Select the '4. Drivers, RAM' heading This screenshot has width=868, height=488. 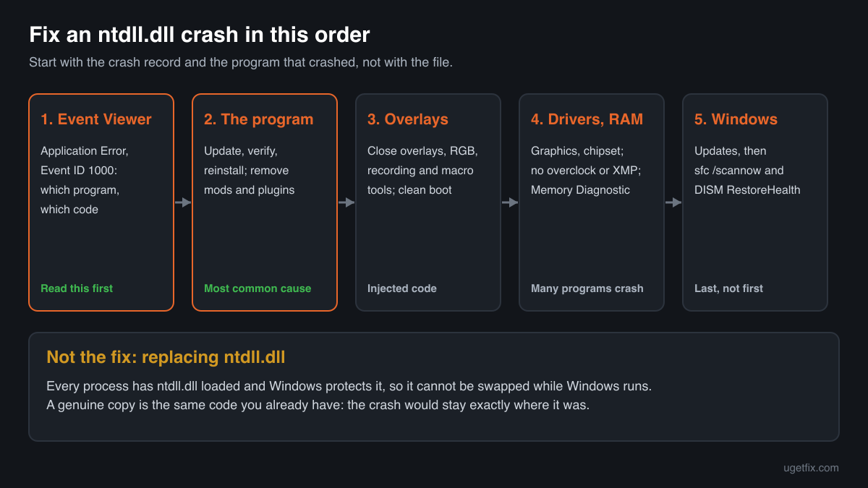(587, 119)
